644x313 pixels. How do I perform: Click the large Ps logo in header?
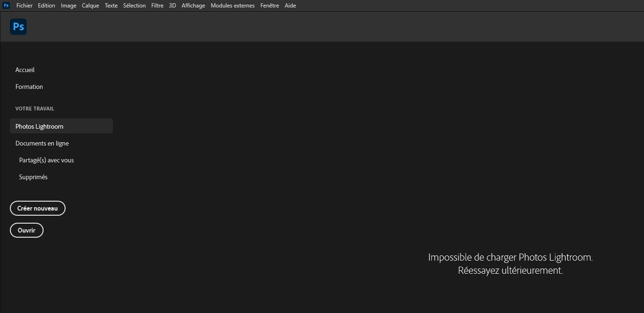18,27
